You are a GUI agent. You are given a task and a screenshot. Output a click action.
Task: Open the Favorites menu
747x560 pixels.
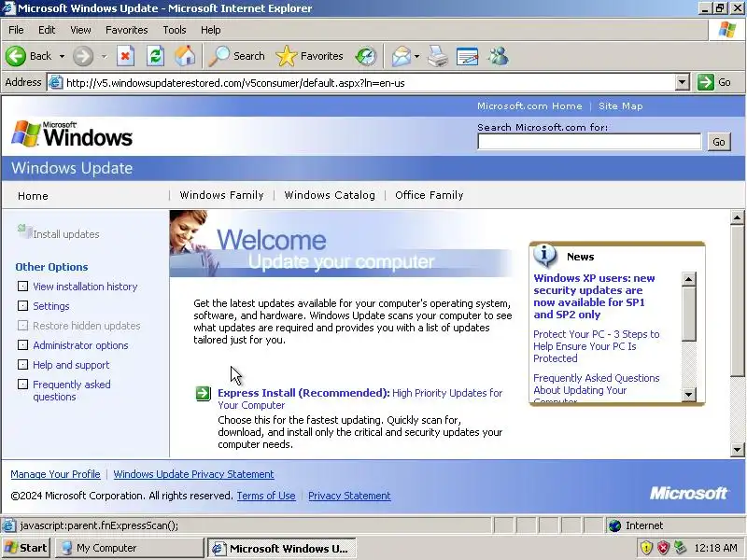pyautogui.click(x=127, y=30)
